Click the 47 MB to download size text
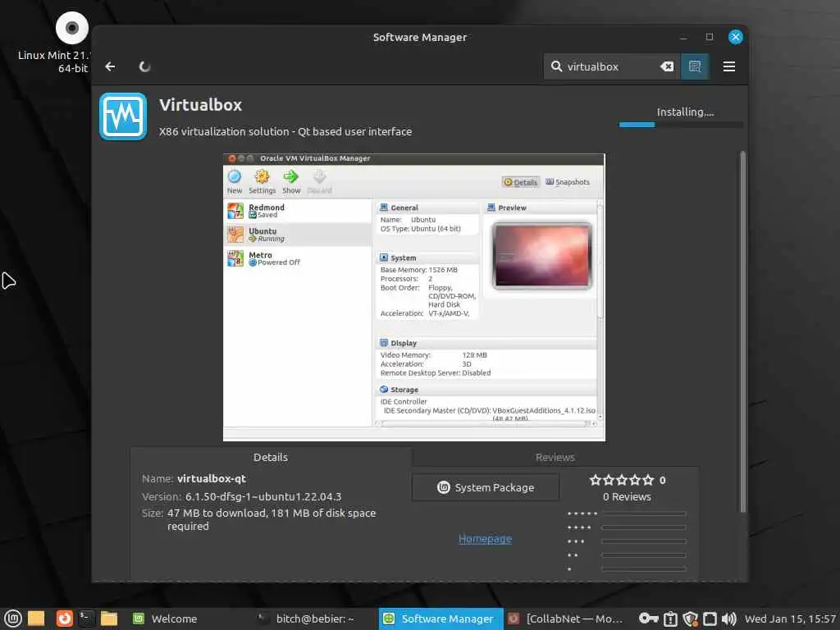This screenshot has height=630, width=840. pos(272,519)
